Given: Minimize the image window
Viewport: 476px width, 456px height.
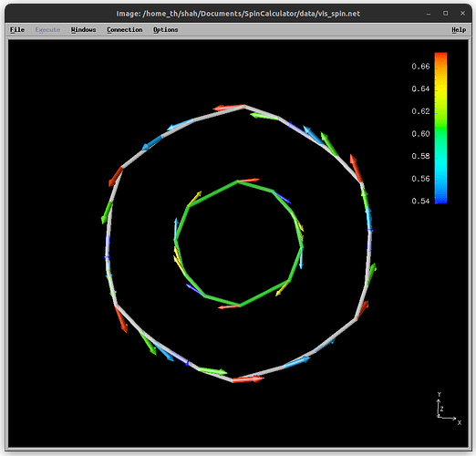Looking at the screenshot, I should [429, 14].
